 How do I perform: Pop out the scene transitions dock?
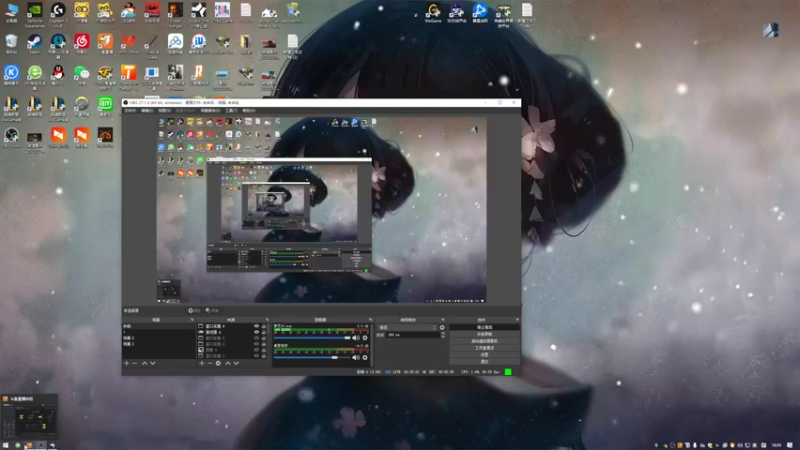pos(443,320)
